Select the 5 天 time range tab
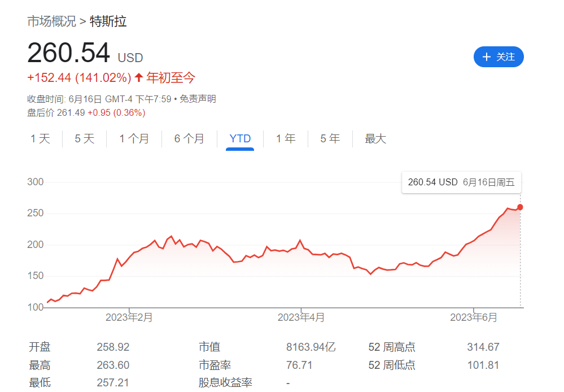This screenshot has height=392, width=564. coord(85,139)
